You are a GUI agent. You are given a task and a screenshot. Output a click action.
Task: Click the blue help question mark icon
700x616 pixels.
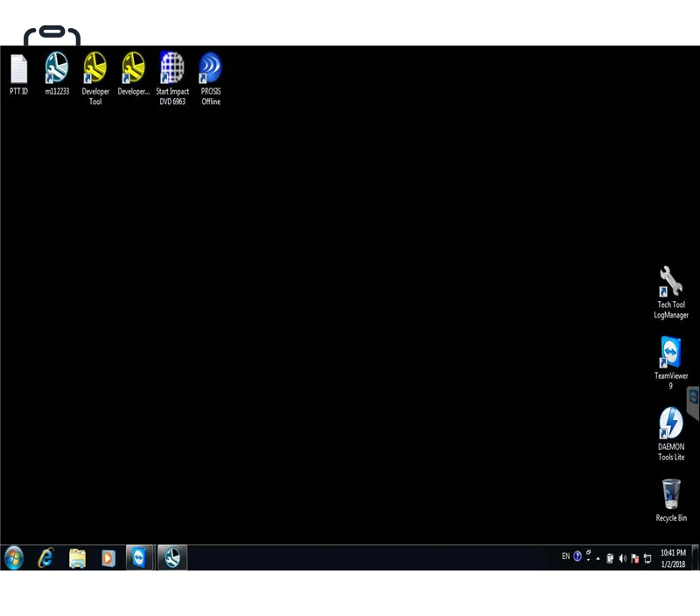pyautogui.click(x=577, y=556)
